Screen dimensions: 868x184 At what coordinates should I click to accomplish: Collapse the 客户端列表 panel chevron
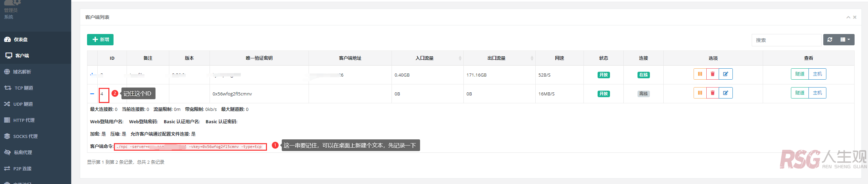point(848,17)
